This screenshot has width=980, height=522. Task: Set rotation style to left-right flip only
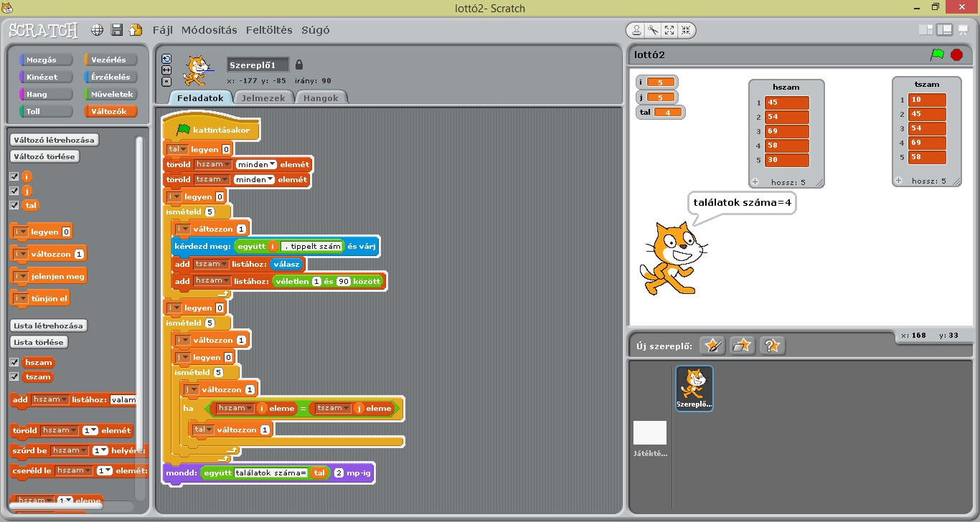(166, 70)
